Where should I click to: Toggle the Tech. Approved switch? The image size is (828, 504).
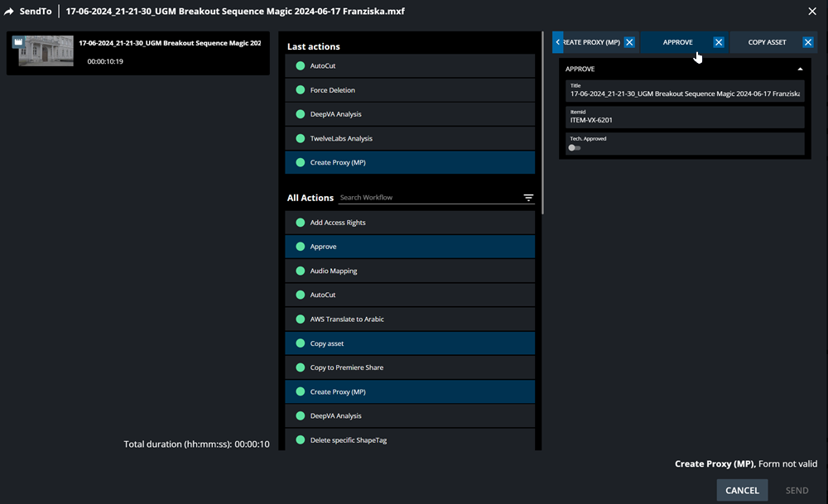pos(574,147)
